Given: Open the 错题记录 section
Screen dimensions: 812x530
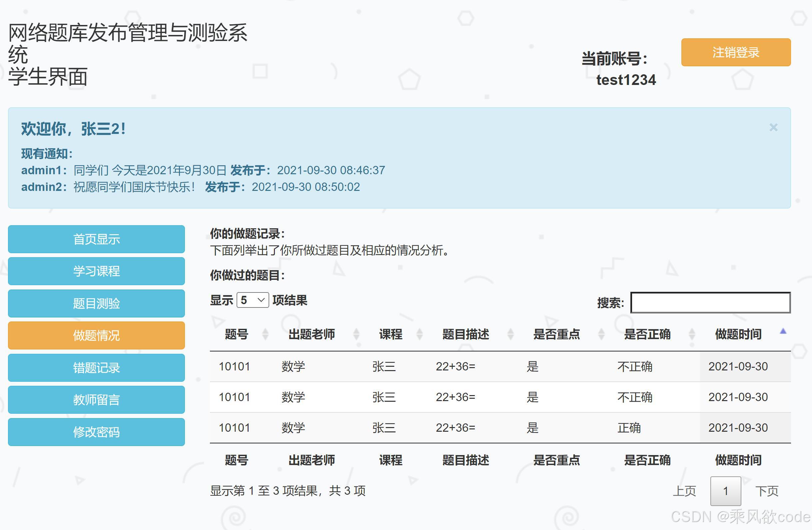Looking at the screenshot, I should pos(97,368).
